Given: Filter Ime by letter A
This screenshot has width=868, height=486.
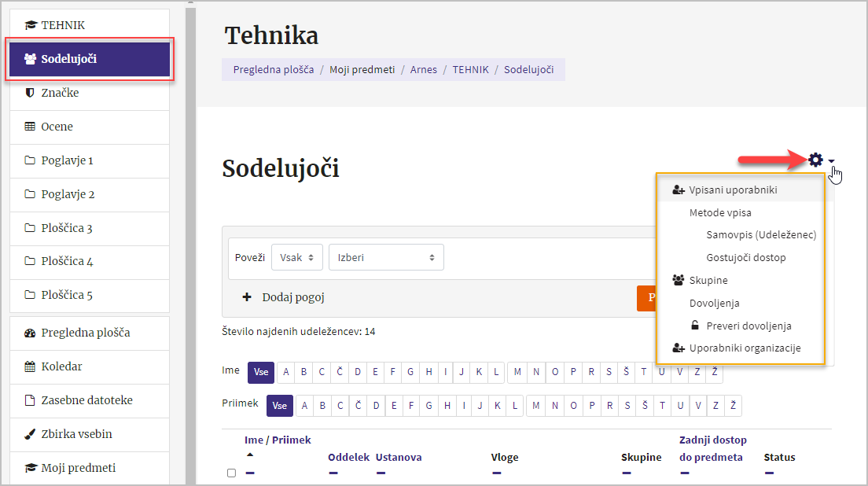Looking at the screenshot, I should pyautogui.click(x=286, y=372).
